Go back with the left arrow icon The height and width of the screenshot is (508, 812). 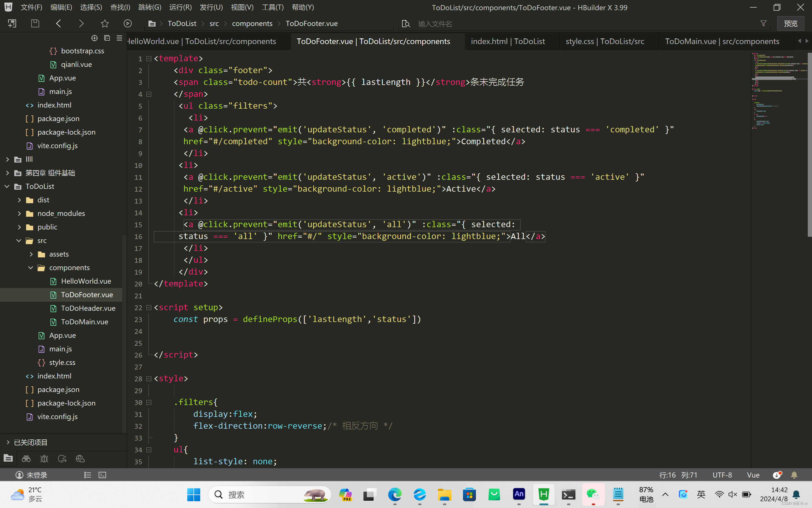tap(58, 23)
